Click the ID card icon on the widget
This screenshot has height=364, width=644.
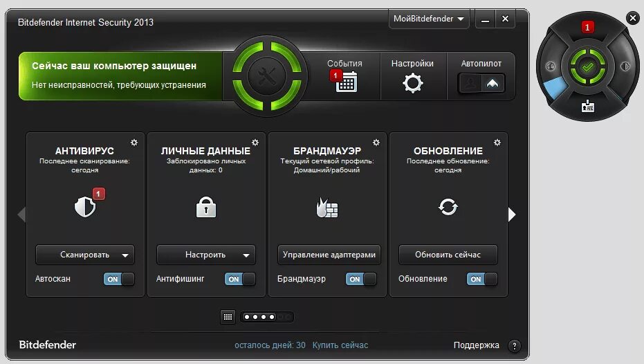(588, 106)
